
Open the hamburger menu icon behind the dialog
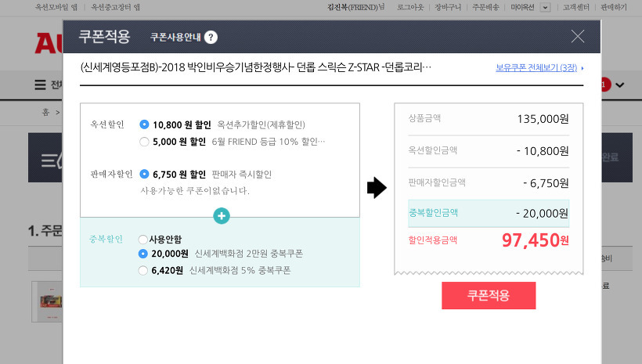[40, 85]
